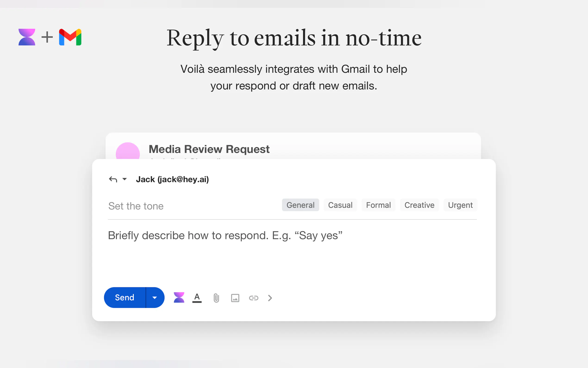This screenshot has height=368, width=588.
Task: Click recipient Jack (jack@hey.ai)
Action: [x=172, y=179]
